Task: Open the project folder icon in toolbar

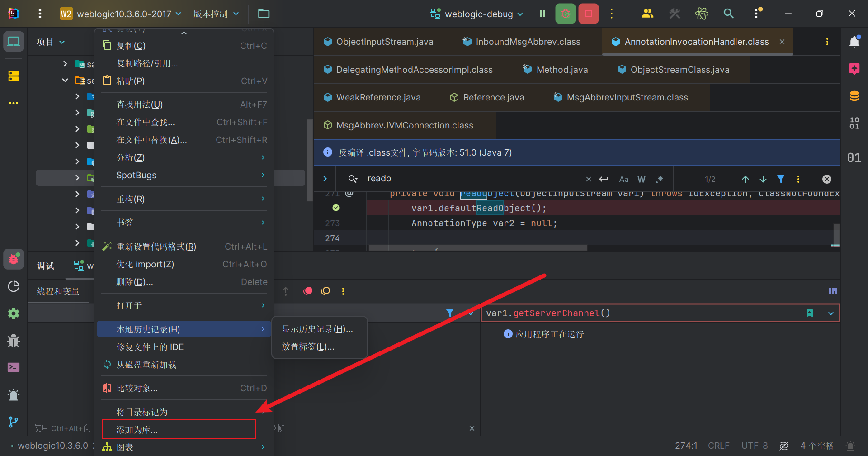Action: pos(264,14)
